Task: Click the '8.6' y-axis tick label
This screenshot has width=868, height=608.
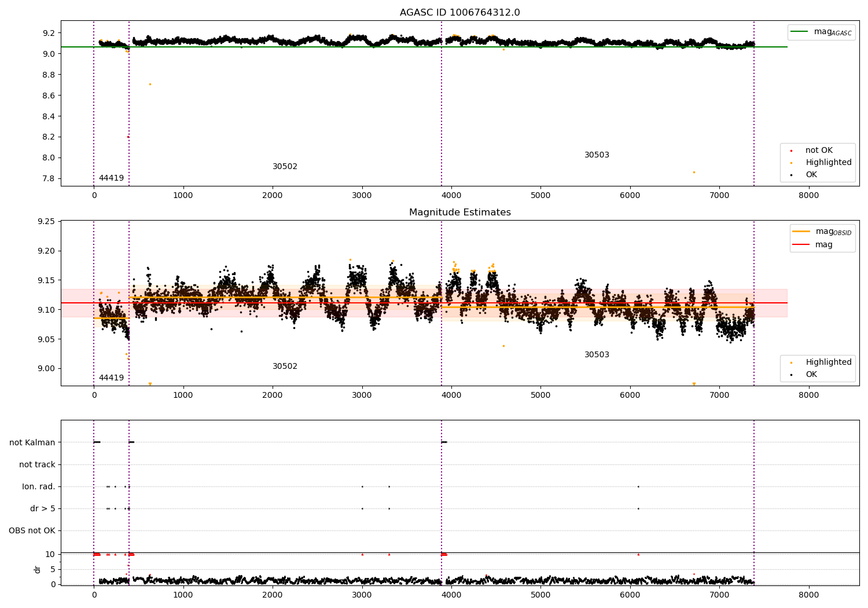Action: (49, 96)
